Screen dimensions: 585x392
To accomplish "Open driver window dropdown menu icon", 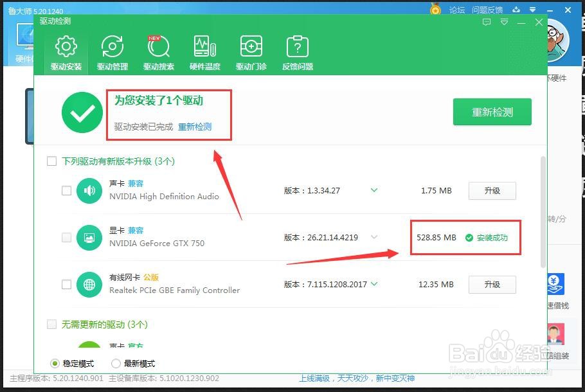I will (x=504, y=22).
